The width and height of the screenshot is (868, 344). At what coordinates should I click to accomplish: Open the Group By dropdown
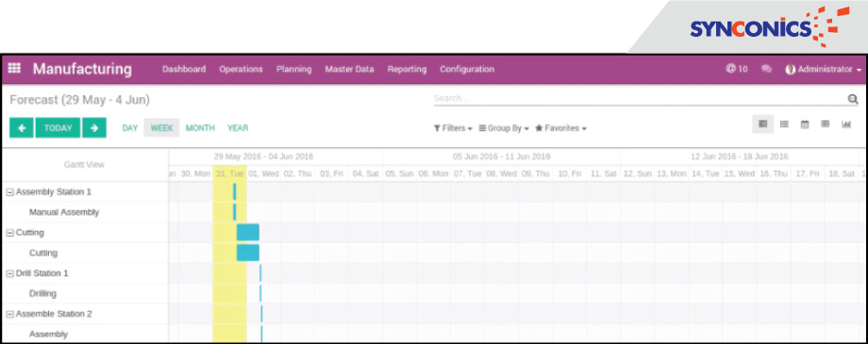(504, 128)
